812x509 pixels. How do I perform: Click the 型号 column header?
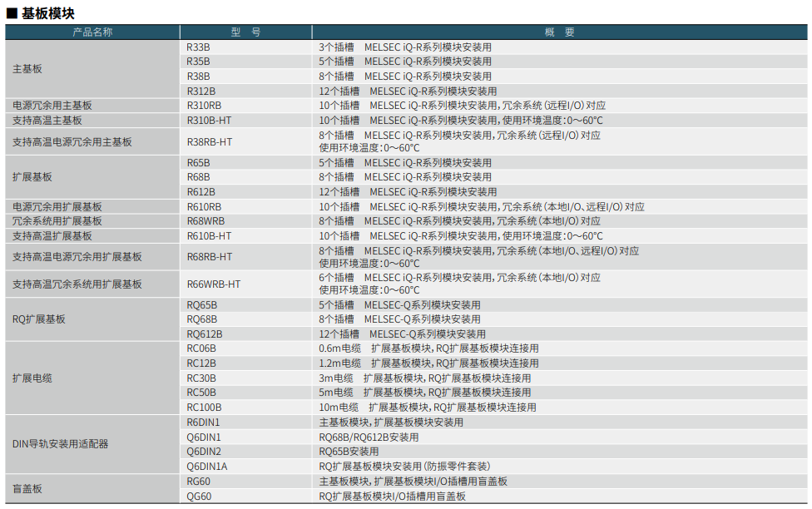[x=246, y=32]
